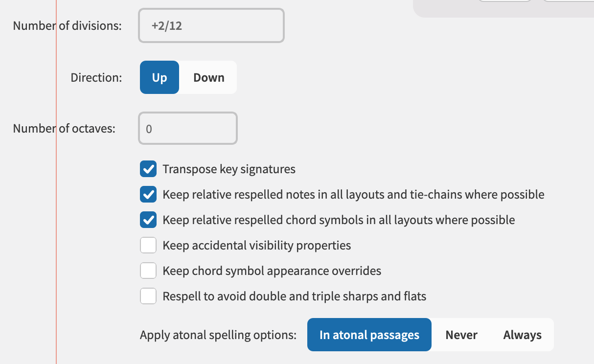Choose "In atonal passages" spelling option

click(x=369, y=335)
